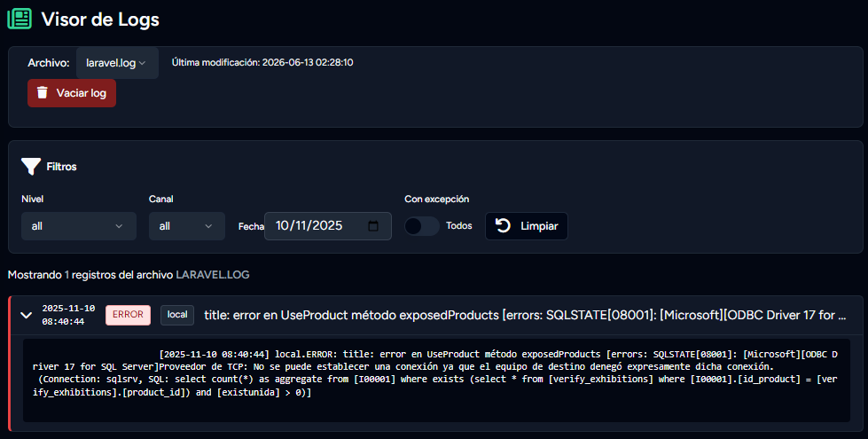Click the Nivel label
The image size is (868, 439).
coord(32,199)
